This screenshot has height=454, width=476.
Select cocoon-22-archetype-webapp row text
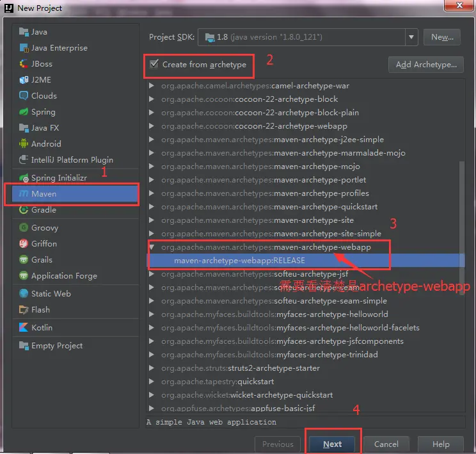click(x=254, y=126)
